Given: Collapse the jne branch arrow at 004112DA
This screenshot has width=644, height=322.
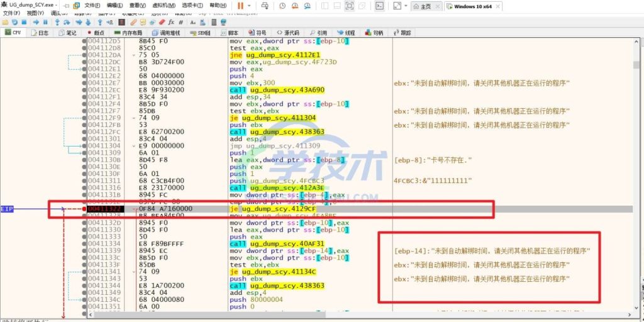Looking at the screenshot, I should [133, 55].
